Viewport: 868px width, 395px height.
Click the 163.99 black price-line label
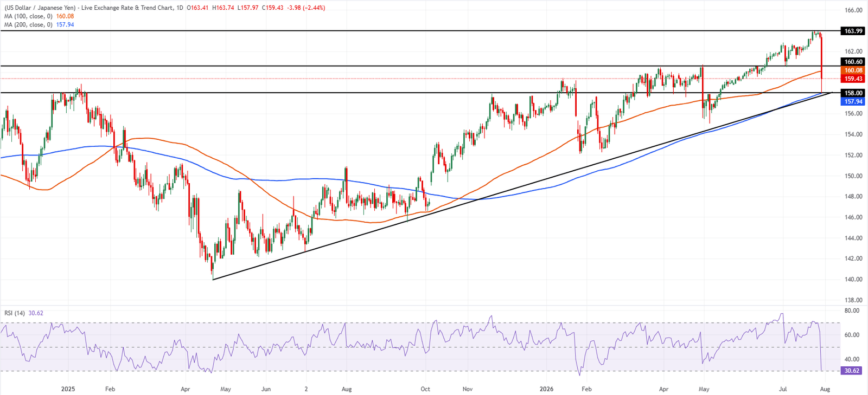(x=853, y=31)
